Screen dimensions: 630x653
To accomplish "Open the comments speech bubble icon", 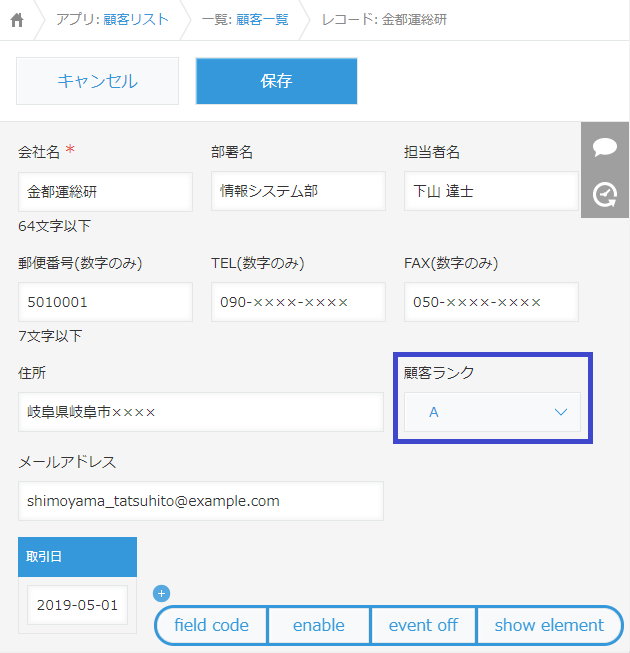I will tap(605, 147).
